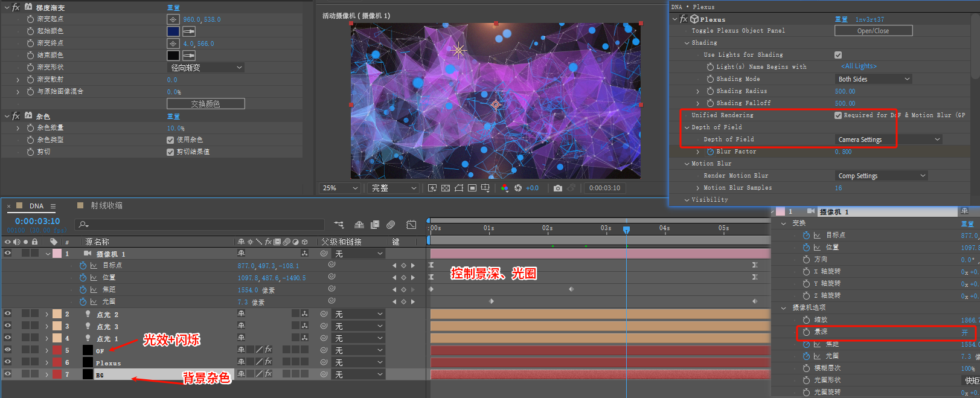This screenshot has width=980, height=398.
Task: Click stopwatch for 目标点 in timeline
Action: 83,265
